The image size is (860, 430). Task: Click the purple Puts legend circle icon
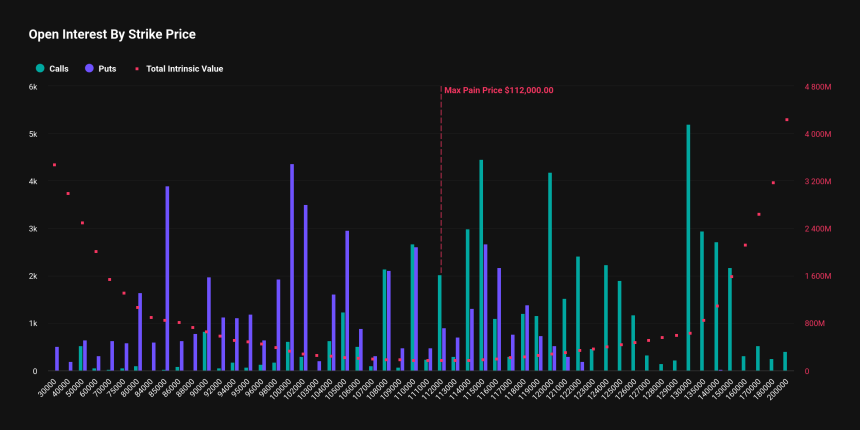pos(89,69)
